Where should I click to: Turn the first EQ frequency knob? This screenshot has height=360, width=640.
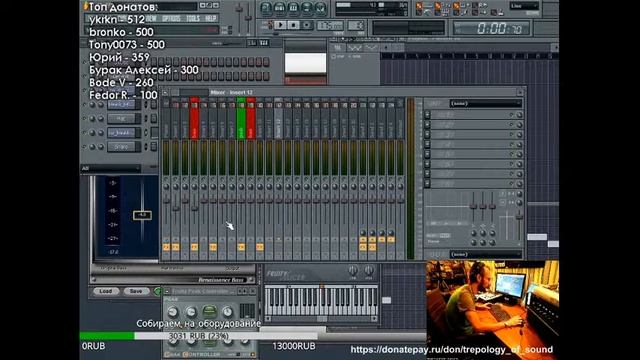(x=473, y=233)
